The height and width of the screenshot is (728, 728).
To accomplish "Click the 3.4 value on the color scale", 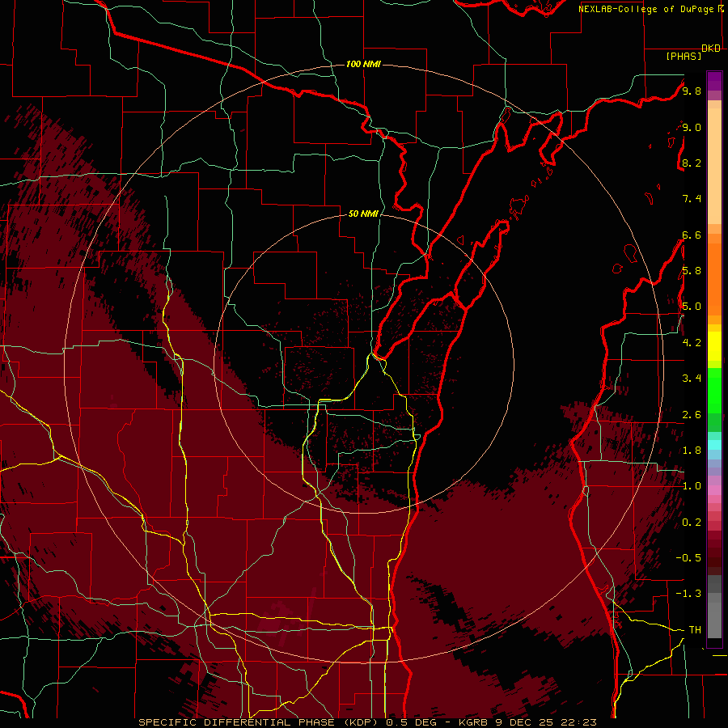I will (692, 378).
